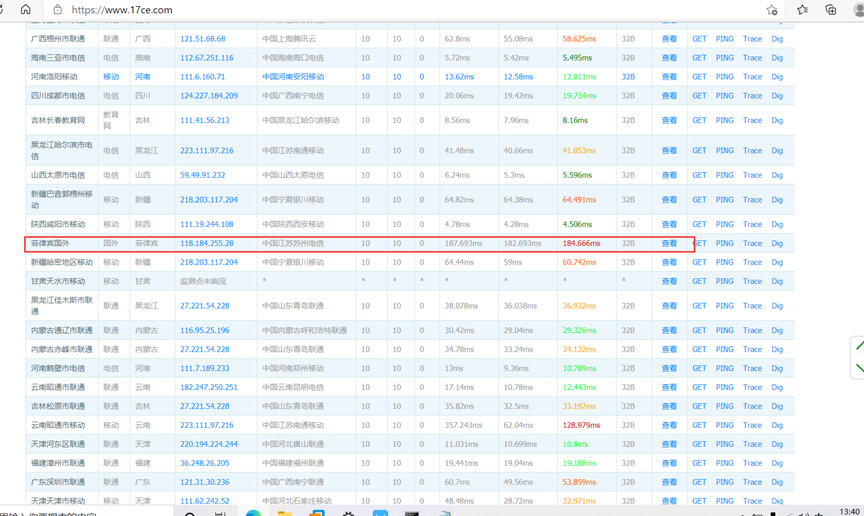Viewport: 864px width, 516px height.
Task: Click Trace for 黑龙江佳木斯市联通 row
Action: pos(752,306)
